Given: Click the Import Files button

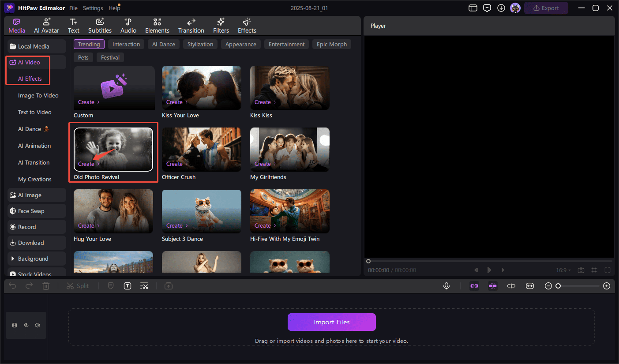Looking at the screenshot, I should [x=332, y=322].
